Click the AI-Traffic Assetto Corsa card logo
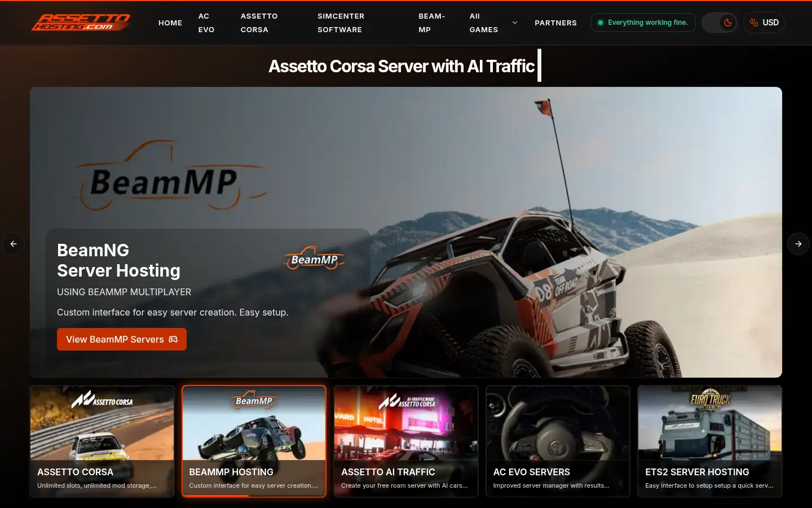 pos(407,401)
